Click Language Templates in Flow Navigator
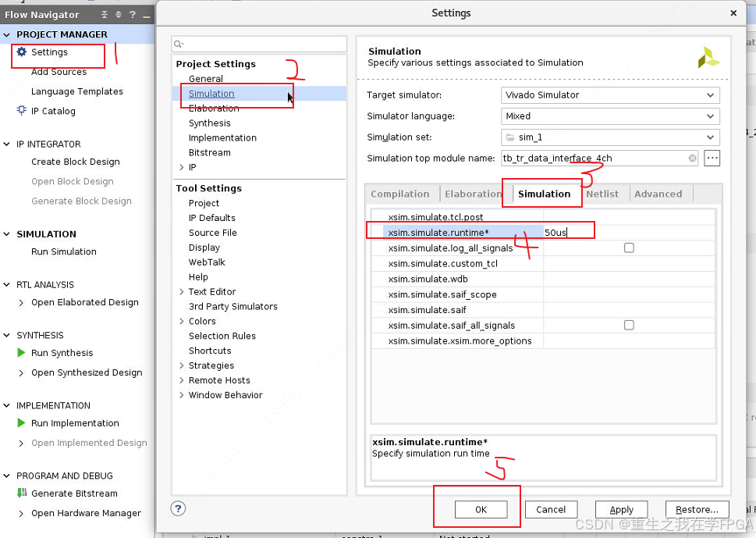756x538 pixels. click(x=77, y=91)
